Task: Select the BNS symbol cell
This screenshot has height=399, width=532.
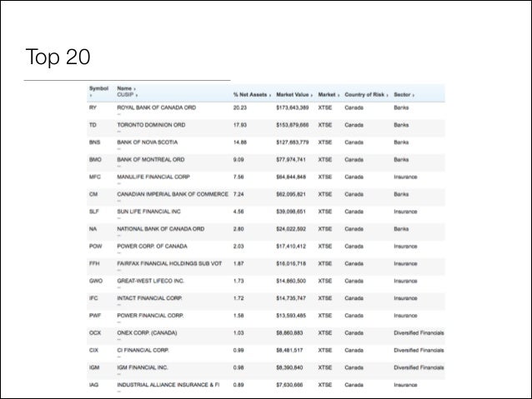Action: pos(95,142)
